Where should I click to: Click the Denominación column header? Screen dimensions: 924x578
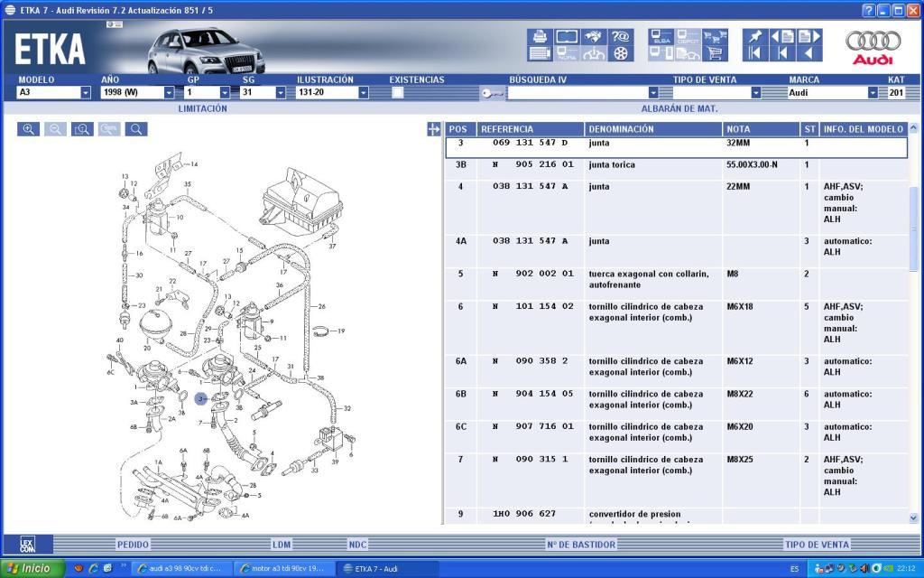click(653, 129)
